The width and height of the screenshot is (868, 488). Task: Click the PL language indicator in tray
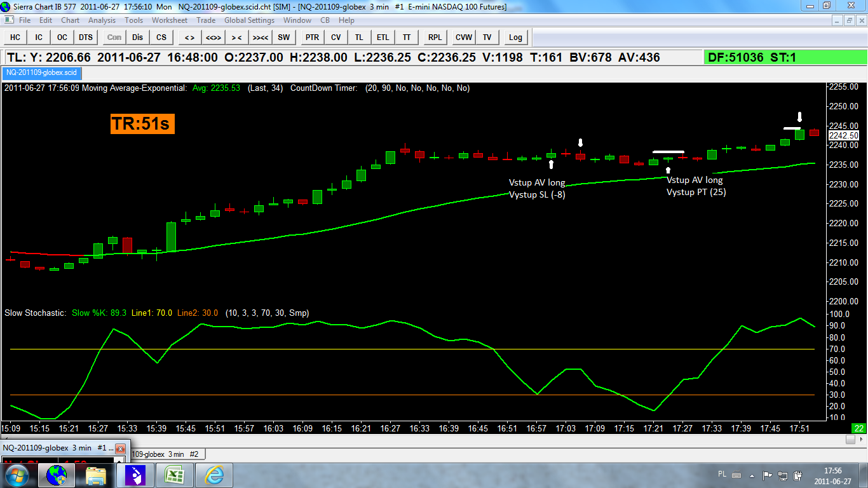coord(722,474)
